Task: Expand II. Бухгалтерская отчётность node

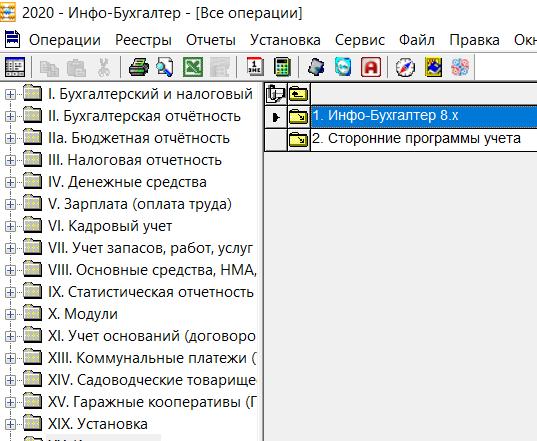Action: 10,116
